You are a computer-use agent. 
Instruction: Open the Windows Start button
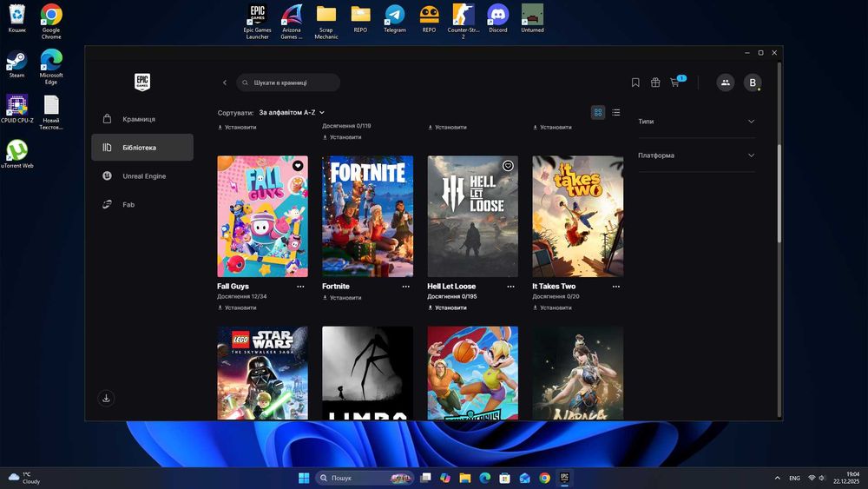[x=304, y=478]
